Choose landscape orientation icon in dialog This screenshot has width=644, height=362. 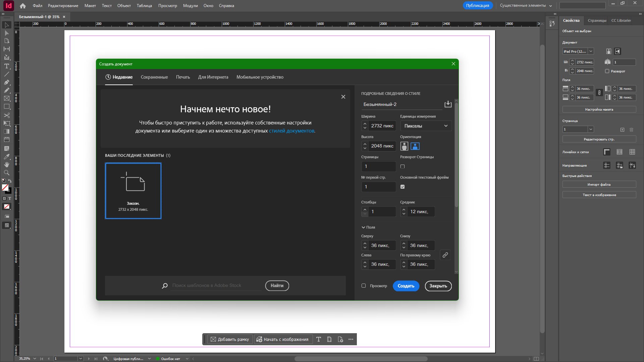pos(415,146)
